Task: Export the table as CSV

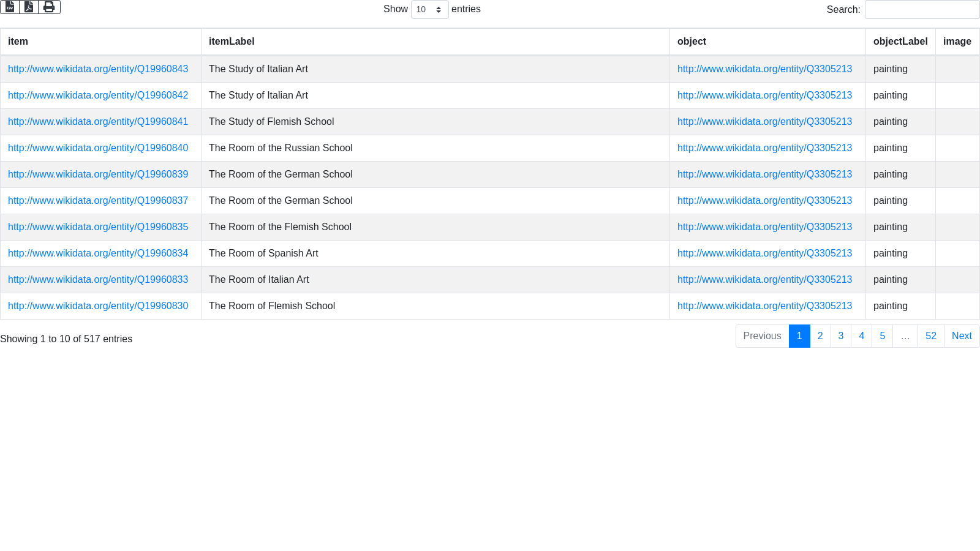Action: [10, 7]
